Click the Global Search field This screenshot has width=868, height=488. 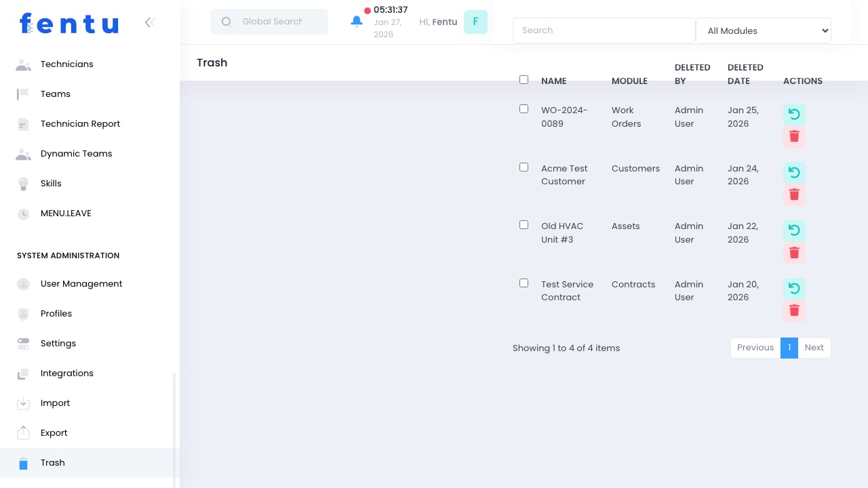coord(269,22)
